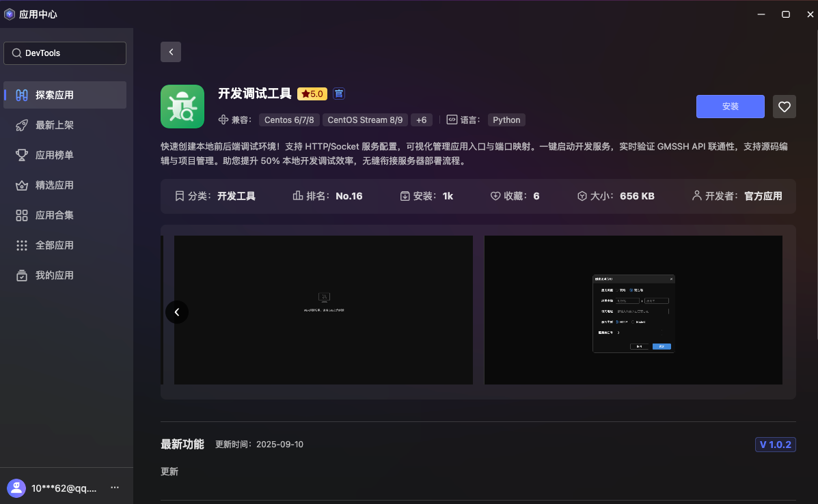Click the 更新时间 2025-09-10 text
Screen dimensions: 818x504
pos(259,445)
